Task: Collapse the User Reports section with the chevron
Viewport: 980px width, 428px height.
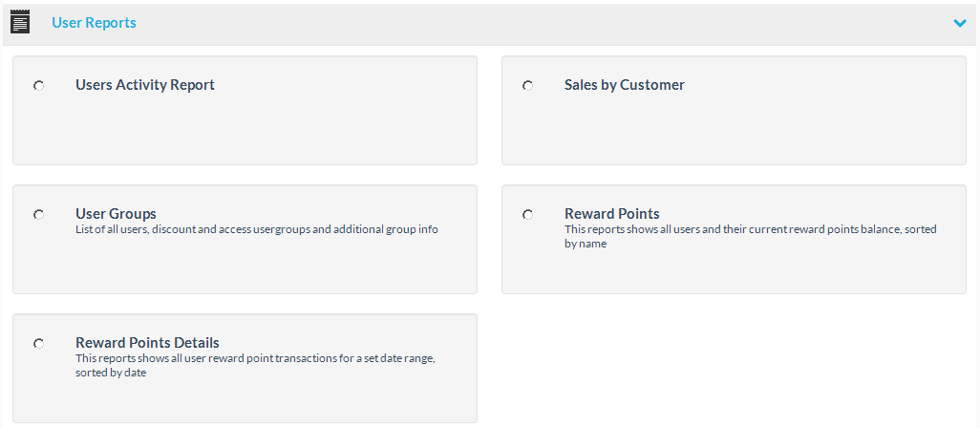Action: 960,23
